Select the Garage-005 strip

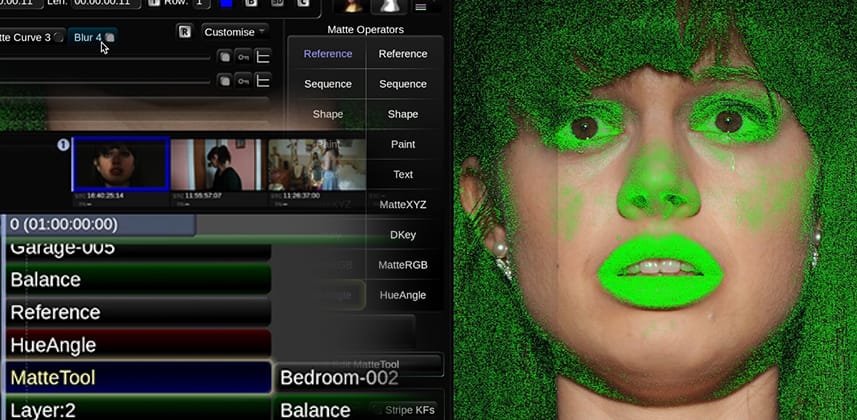pyautogui.click(x=137, y=250)
